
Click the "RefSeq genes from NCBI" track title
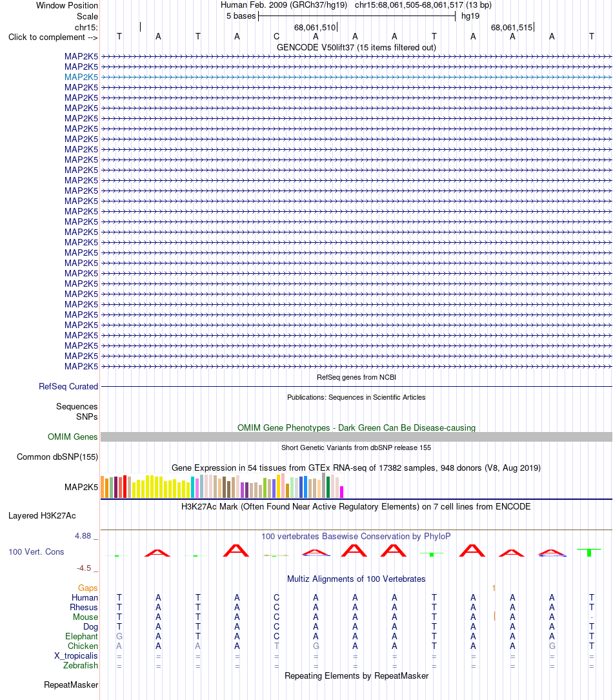[356, 377]
